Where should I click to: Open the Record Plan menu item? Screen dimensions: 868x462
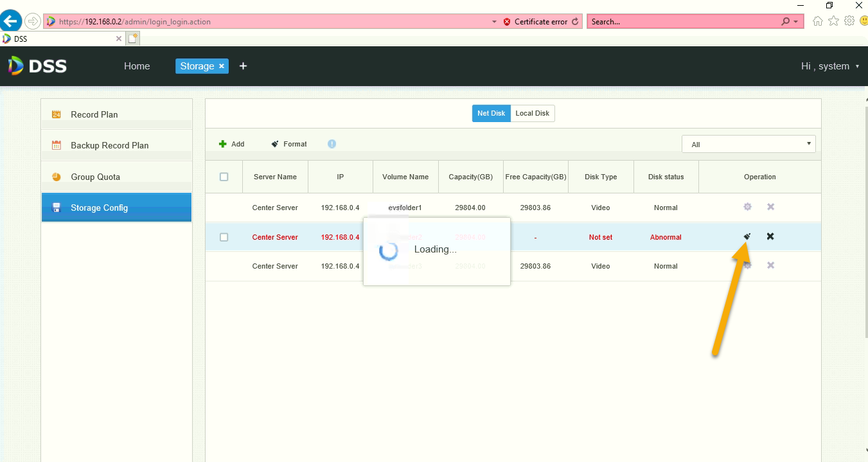[117, 114]
